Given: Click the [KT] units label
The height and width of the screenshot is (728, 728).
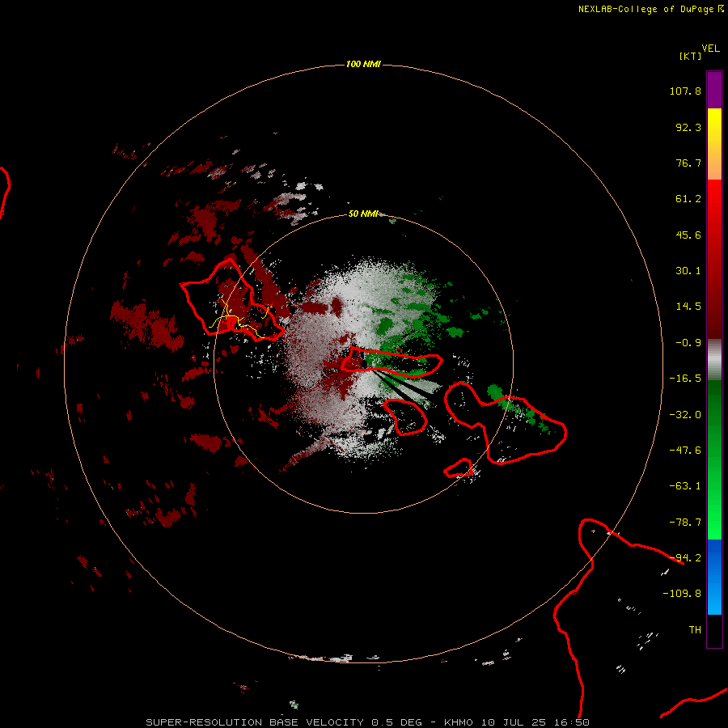Looking at the screenshot, I should (x=691, y=56).
